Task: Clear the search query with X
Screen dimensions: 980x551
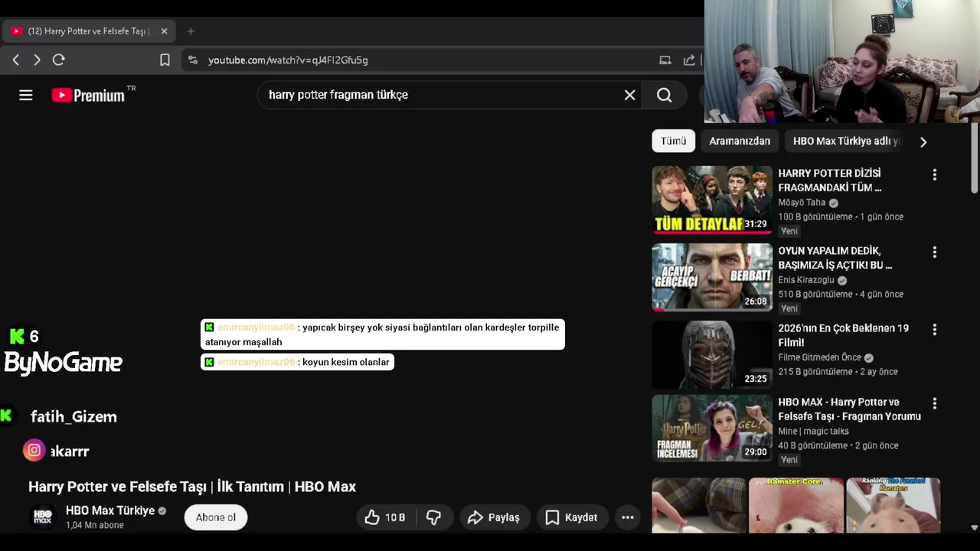Action: [x=629, y=95]
